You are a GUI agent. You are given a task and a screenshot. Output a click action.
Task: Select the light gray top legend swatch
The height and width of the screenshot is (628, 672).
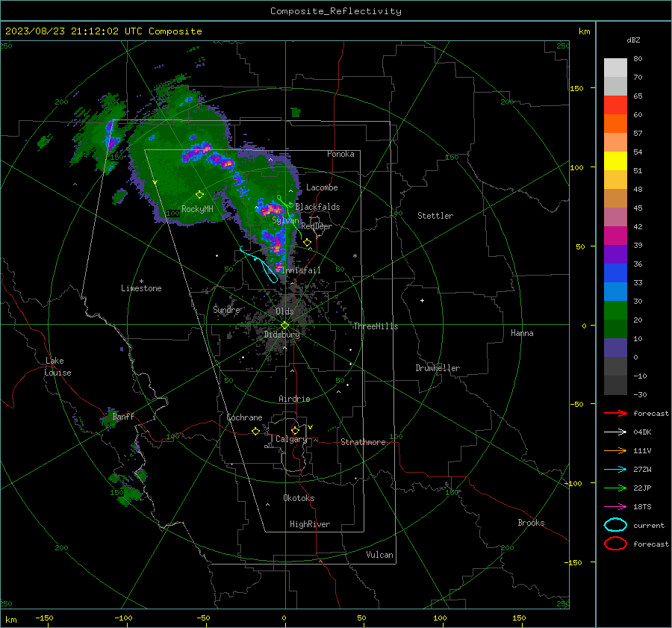pyautogui.click(x=615, y=68)
